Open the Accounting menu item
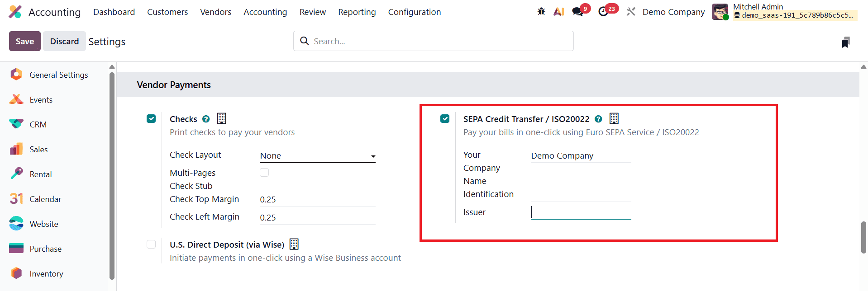868x291 pixels. pos(265,12)
